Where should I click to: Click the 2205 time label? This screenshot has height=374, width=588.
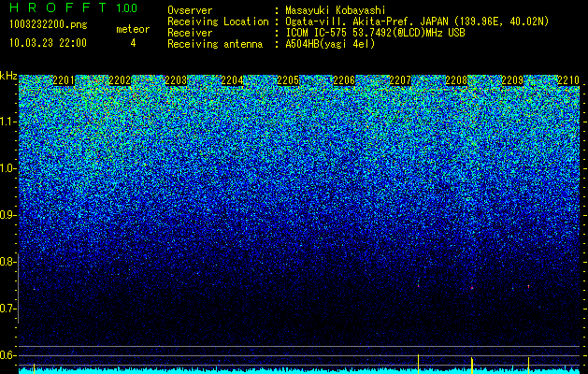point(288,80)
